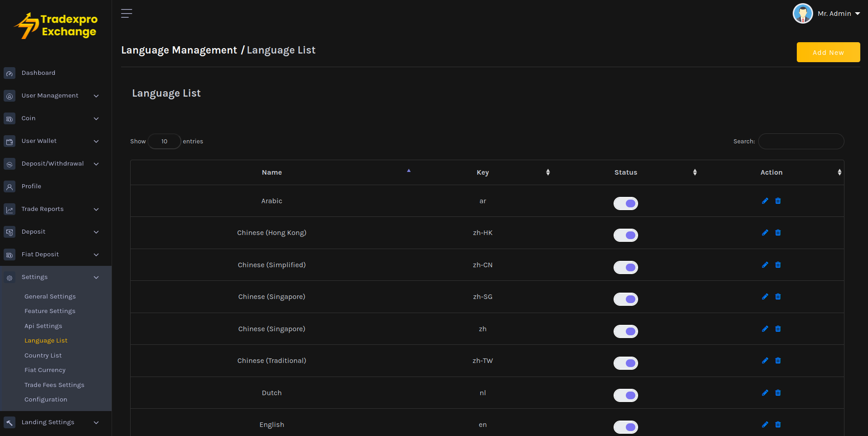Delete the Dutch language with trash icon
This screenshot has height=436, width=868.
coord(778,393)
